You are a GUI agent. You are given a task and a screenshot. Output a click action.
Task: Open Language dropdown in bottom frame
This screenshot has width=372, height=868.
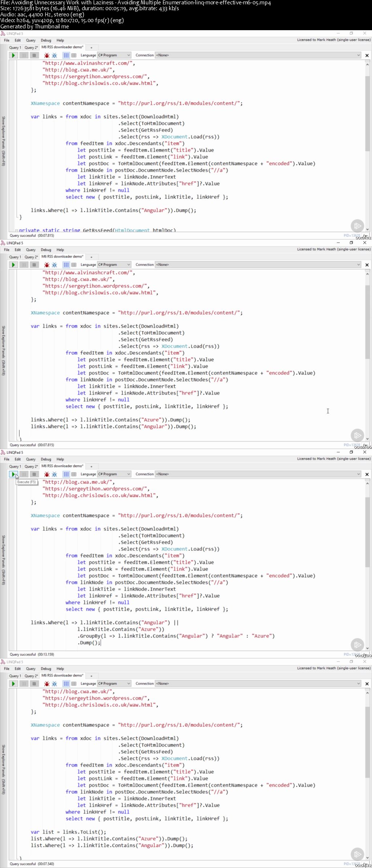[x=114, y=684]
